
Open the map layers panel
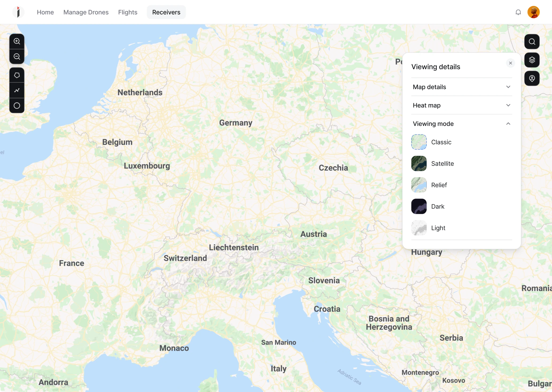(532, 60)
